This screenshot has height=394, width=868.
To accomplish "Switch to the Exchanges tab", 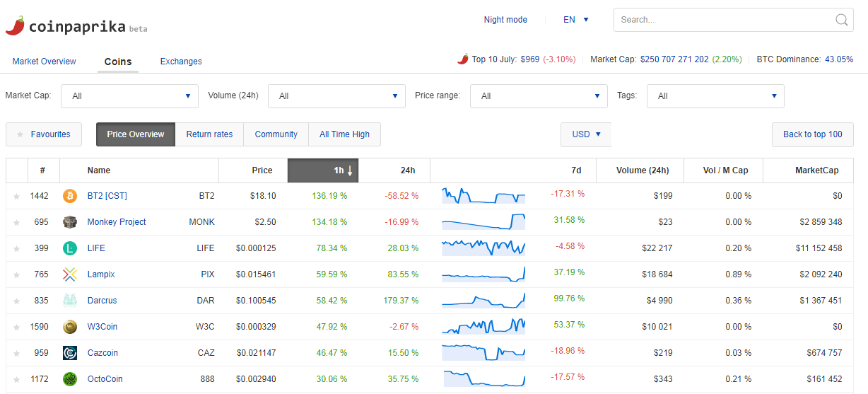I will tap(181, 62).
